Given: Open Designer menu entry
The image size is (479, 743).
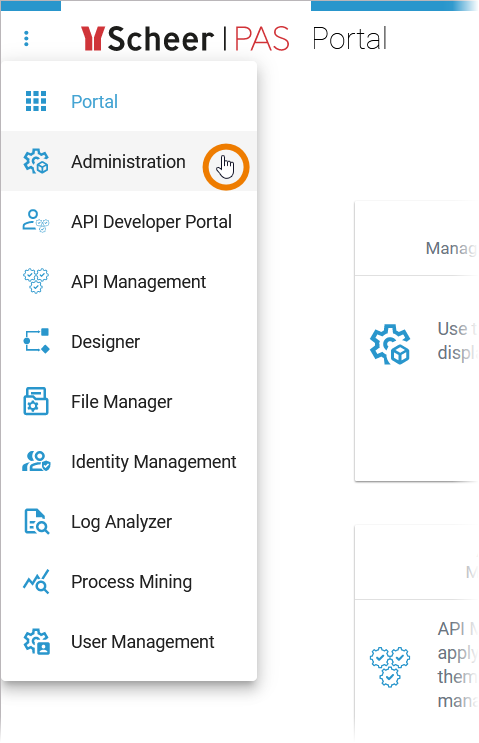Looking at the screenshot, I should (129, 342).
